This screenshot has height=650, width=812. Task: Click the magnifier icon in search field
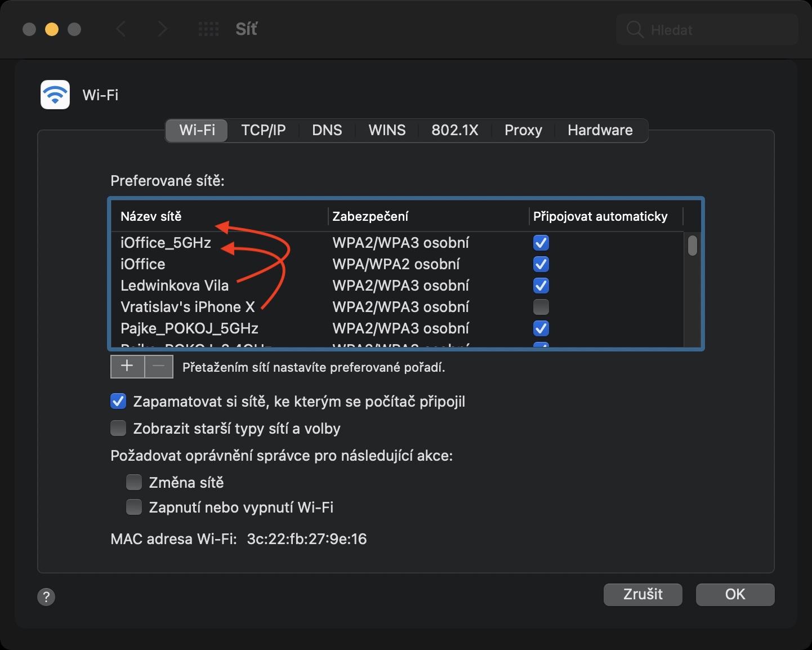coord(635,30)
